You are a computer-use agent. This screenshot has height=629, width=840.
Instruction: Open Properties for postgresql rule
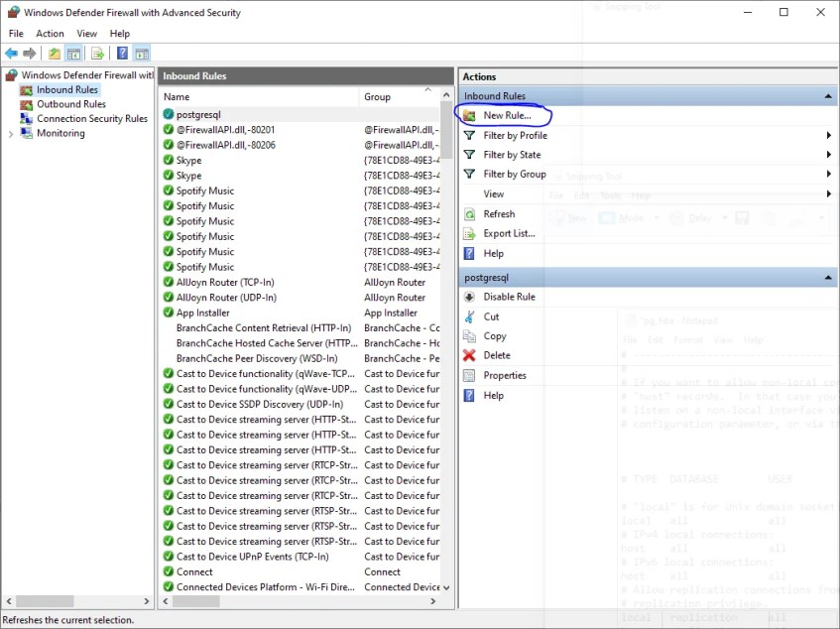coord(505,376)
